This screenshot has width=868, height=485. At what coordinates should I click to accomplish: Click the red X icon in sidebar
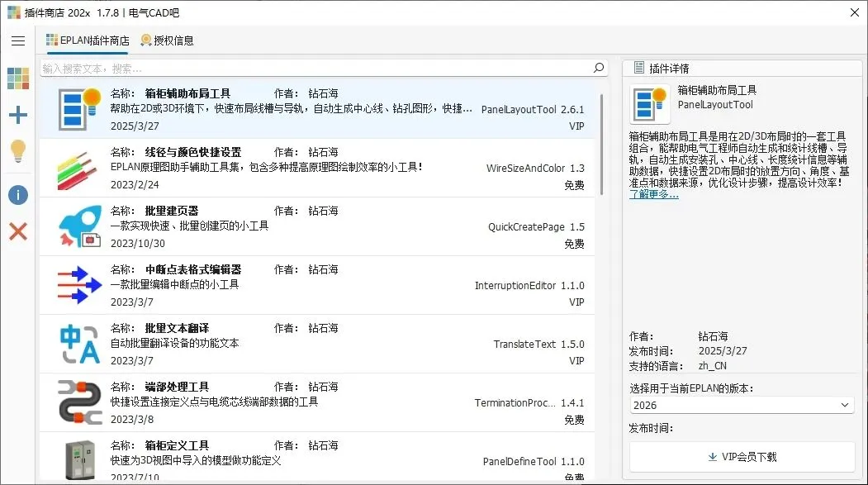click(x=17, y=231)
